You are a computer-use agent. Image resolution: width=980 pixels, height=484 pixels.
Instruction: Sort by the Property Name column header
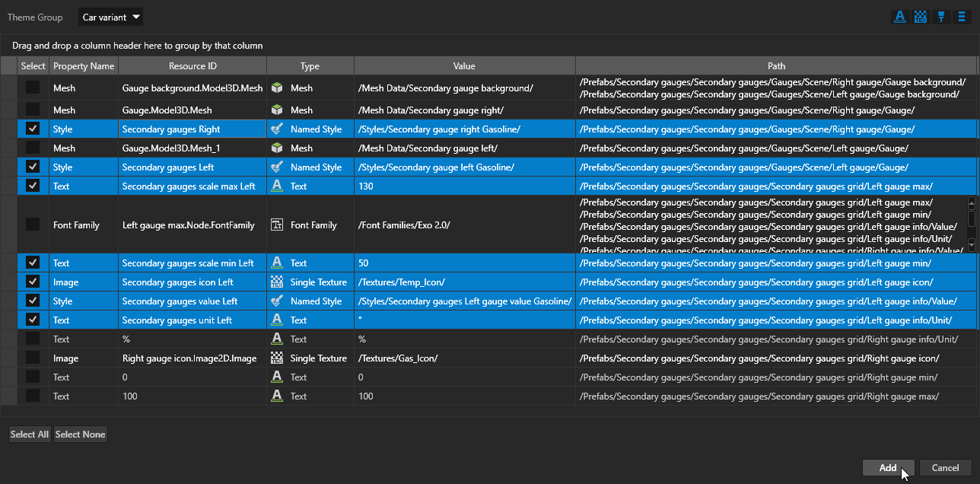click(x=84, y=66)
